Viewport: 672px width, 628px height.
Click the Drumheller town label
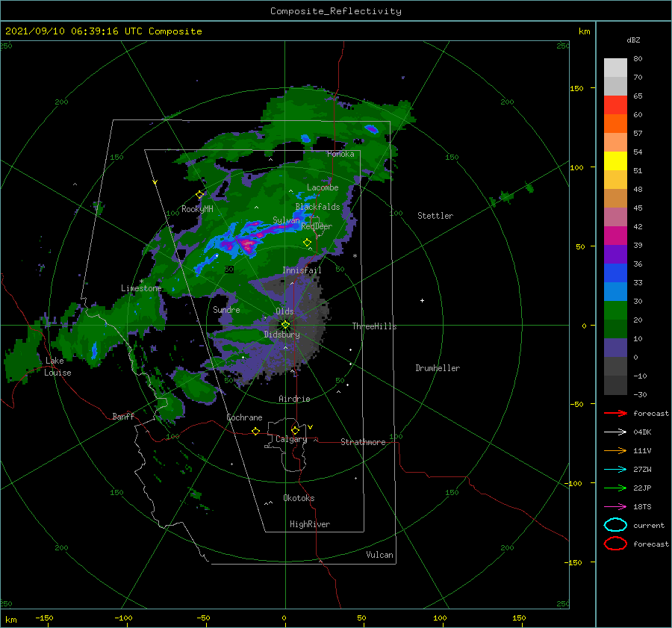(x=438, y=368)
